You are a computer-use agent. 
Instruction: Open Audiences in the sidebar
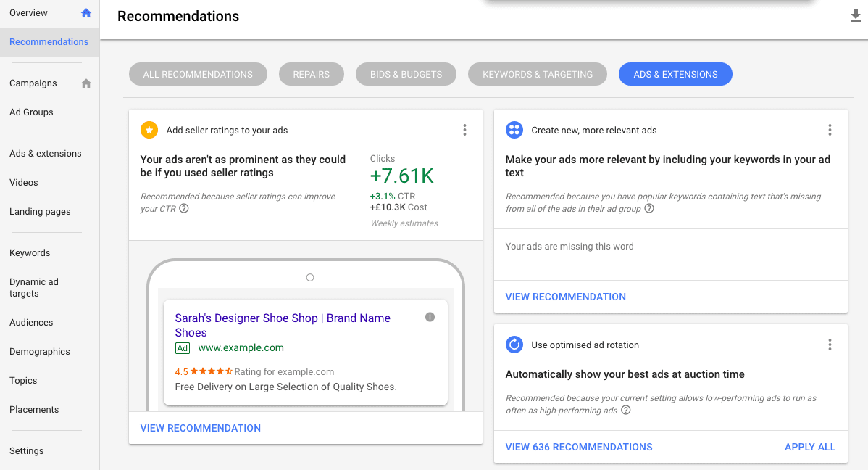(31, 323)
